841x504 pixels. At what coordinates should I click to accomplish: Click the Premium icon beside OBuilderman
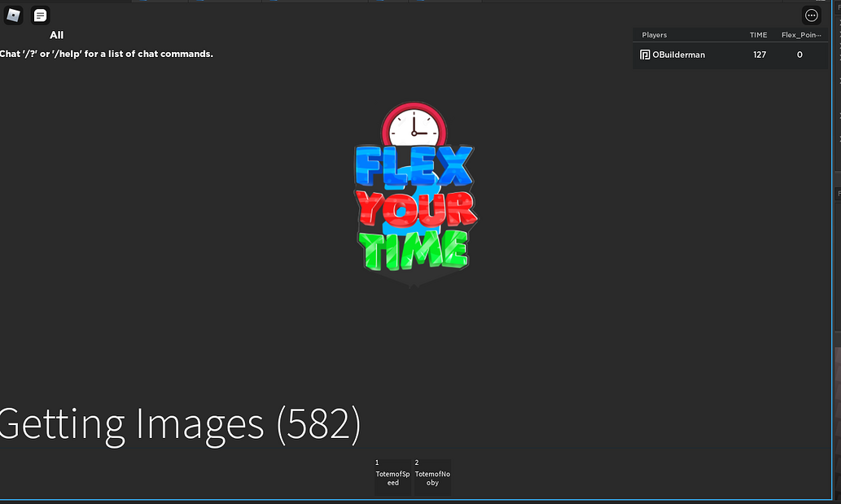pyautogui.click(x=643, y=55)
